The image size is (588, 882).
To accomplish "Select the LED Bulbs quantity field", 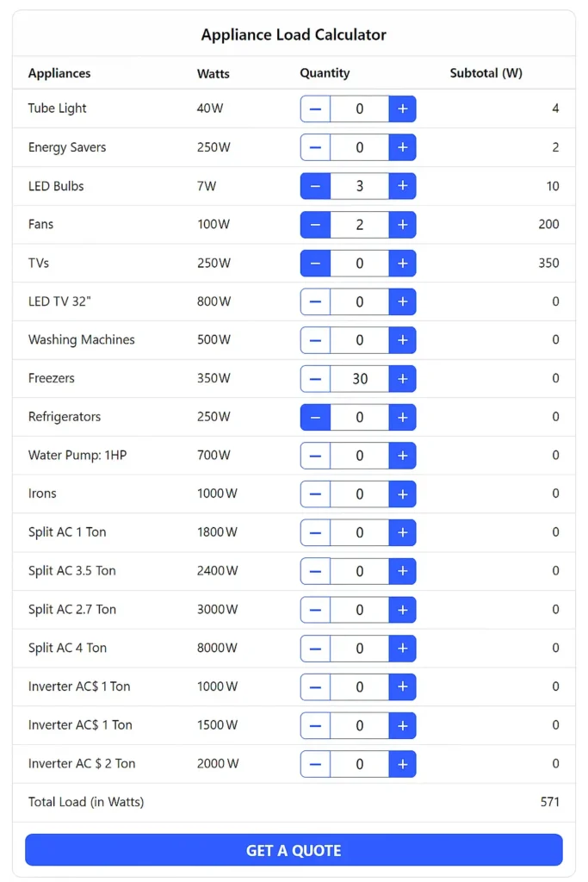I will pyautogui.click(x=359, y=186).
